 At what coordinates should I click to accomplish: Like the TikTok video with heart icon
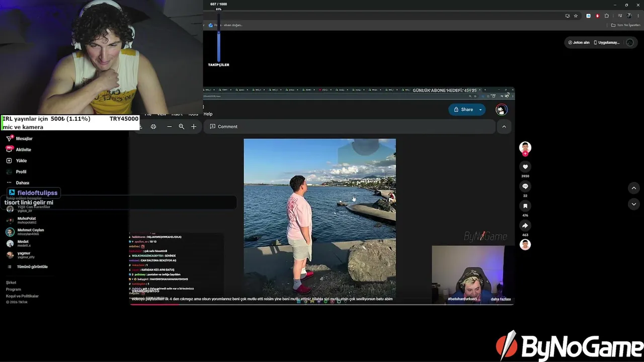click(x=525, y=167)
